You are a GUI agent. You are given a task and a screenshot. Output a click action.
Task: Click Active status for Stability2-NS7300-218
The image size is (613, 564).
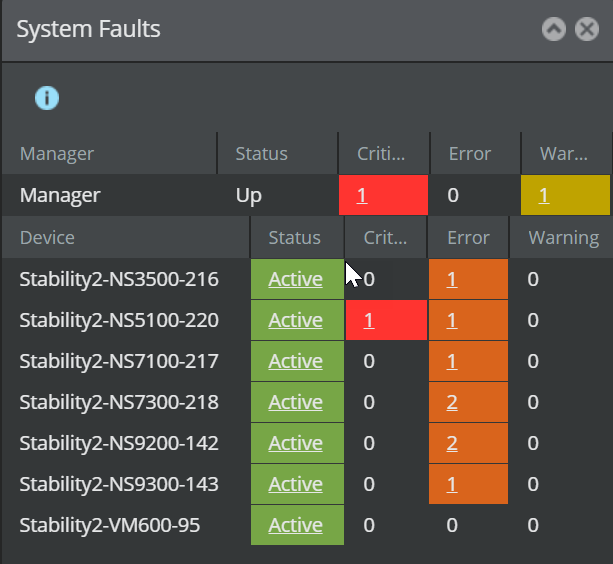click(x=296, y=402)
